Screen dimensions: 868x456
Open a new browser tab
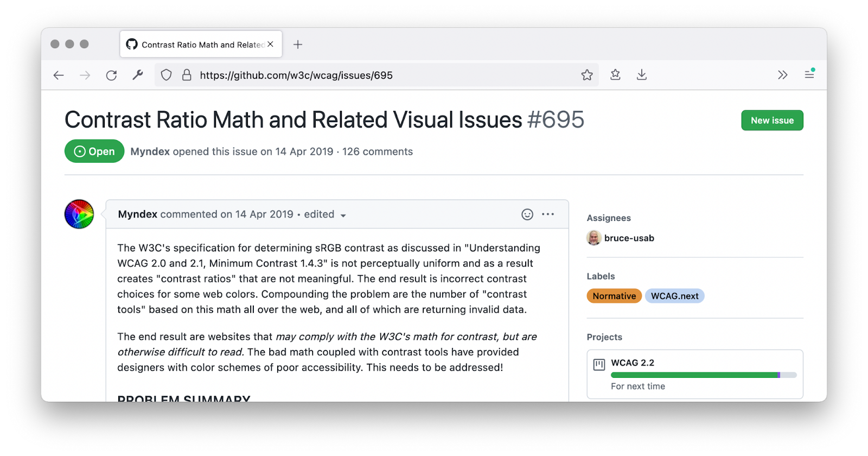click(298, 45)
